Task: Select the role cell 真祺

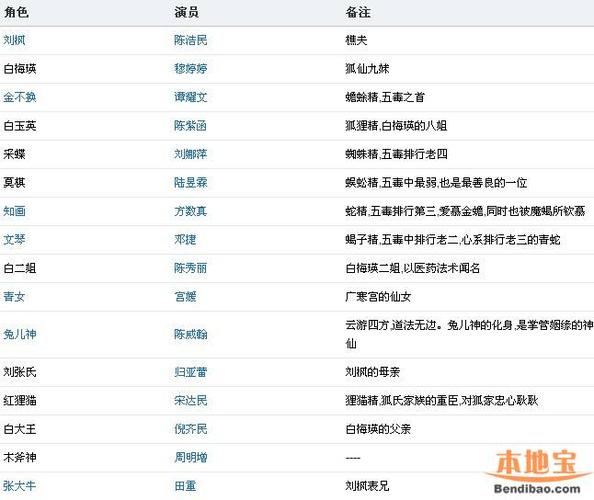Action: (x=14, y=183)
